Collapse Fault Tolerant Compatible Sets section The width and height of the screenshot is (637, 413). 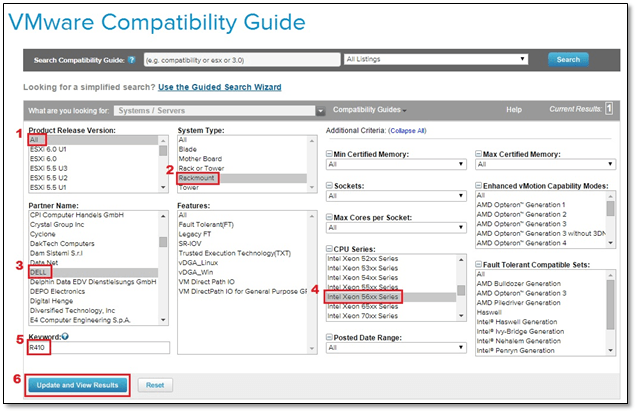click(x=479, y=264)
